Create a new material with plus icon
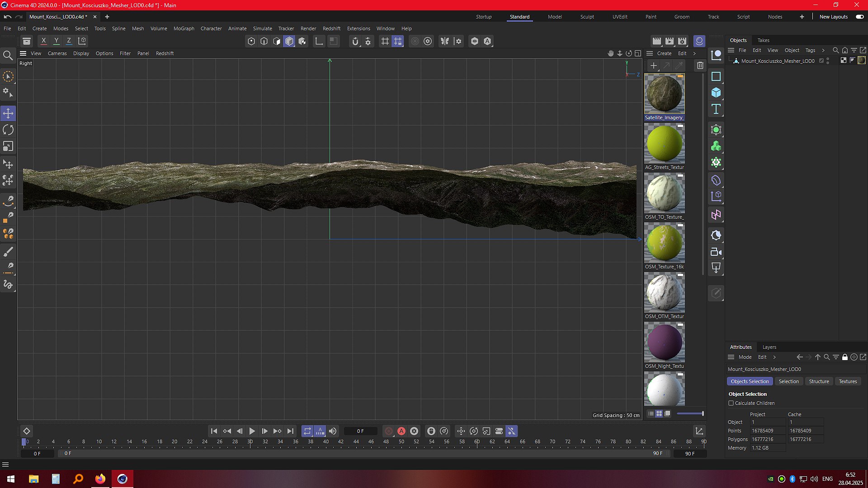This screenshot has width=868, height=488. click(x=653, y=66)
